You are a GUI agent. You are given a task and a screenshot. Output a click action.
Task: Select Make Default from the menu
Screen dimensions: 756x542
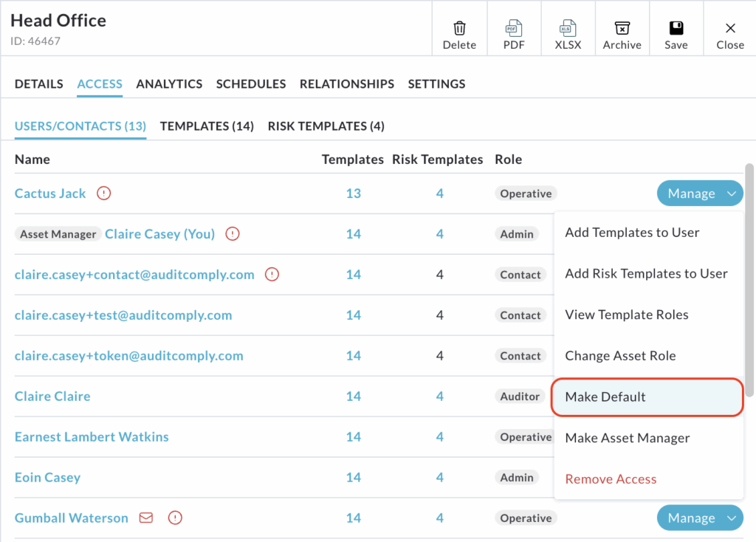(x=605, y=397)
